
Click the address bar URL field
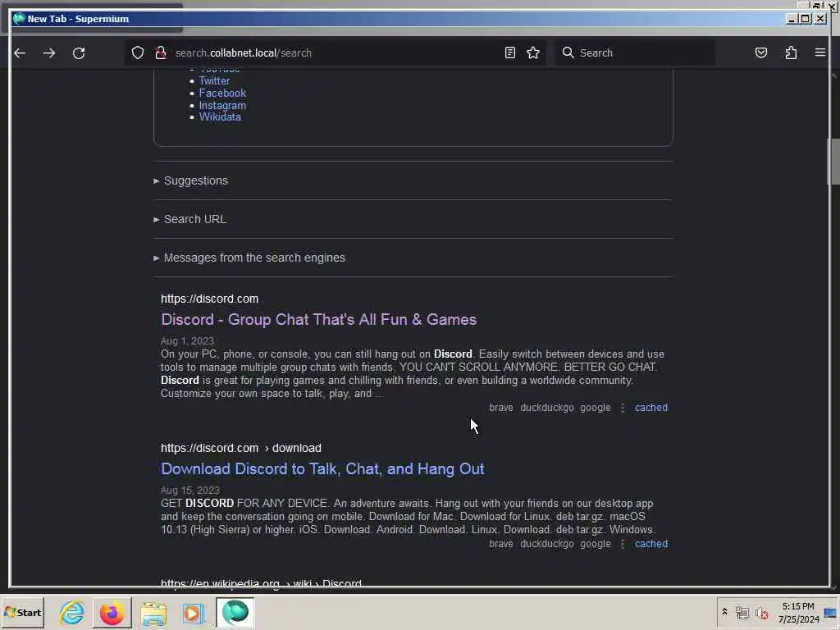point(335,53)
